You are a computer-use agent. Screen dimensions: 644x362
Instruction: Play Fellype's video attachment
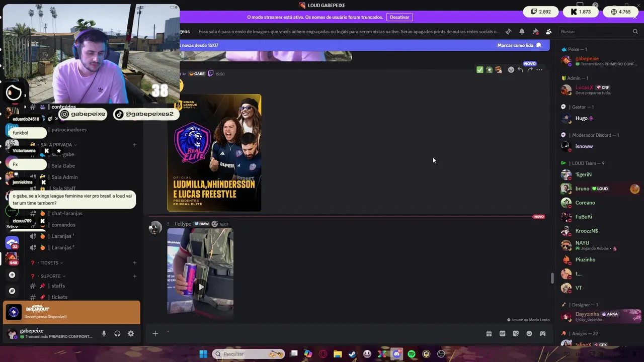click(200, 287)
